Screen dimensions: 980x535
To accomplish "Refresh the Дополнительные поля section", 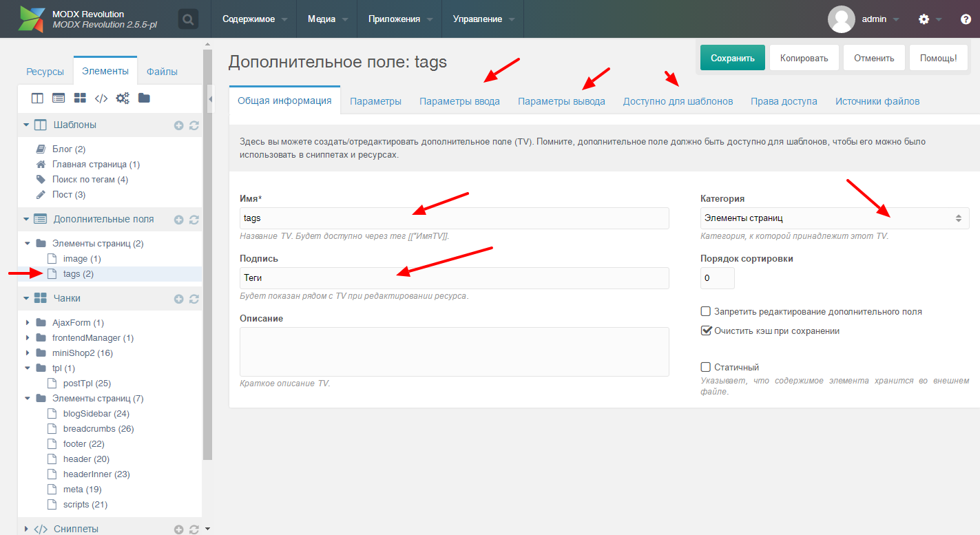I will [194, 220].
